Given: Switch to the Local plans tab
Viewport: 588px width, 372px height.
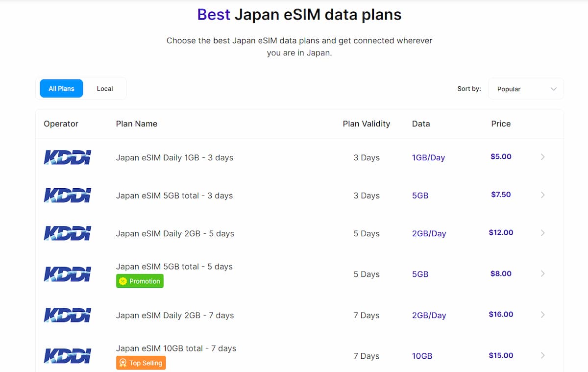Looking at the screenshot, I should tap(104, 88).
